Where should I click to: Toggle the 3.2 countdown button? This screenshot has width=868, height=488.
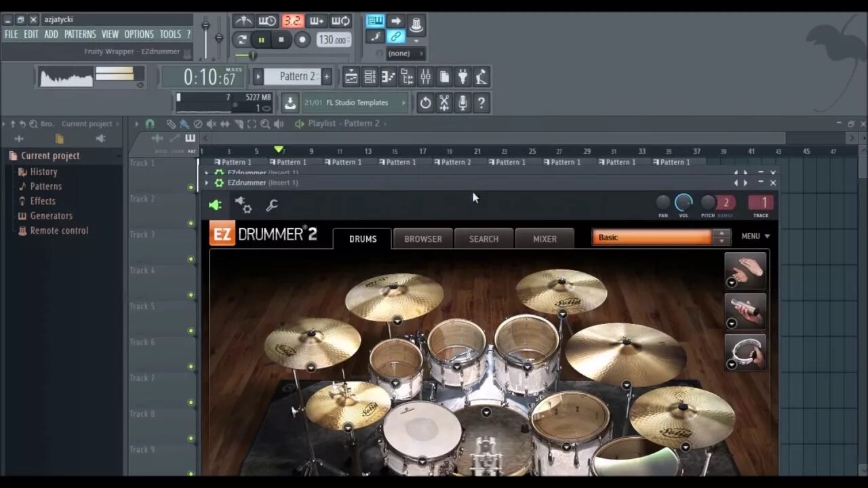(x=292, y=21)
